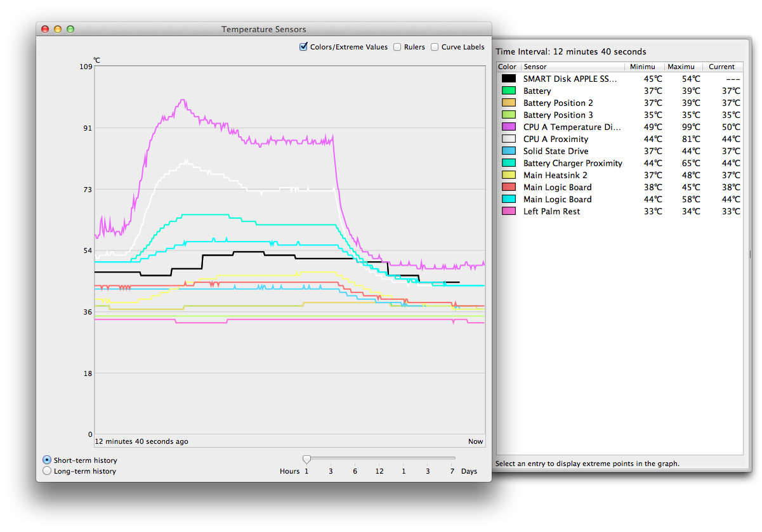Click the 99℃ maximum value

(x=692, y=127)
